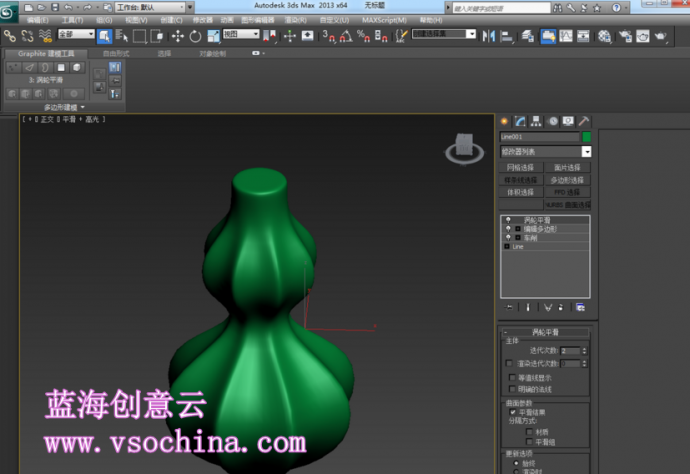Uncheck the 平滑结果 checkbox
Image resolution: width=690 pixels, height=474 pixels.
(513, 411)
